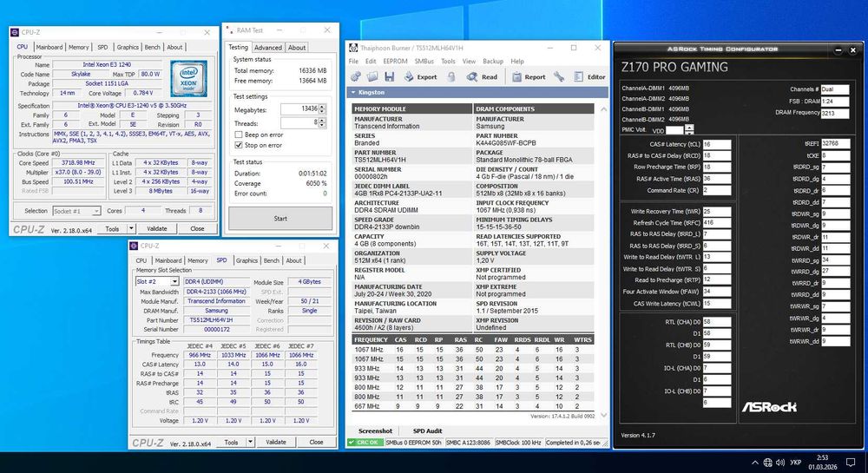Image resolution: width=868 pixels, height=473 pixels.
Task: Click the gears settings icon in Thaiphoon toolbar
Action: point(355,77)
